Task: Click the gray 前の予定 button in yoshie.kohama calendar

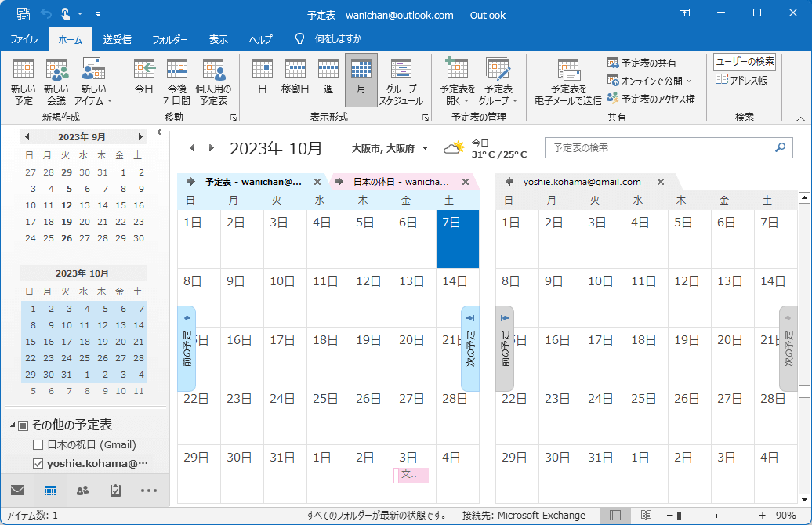Action: (x=505, y=349)
